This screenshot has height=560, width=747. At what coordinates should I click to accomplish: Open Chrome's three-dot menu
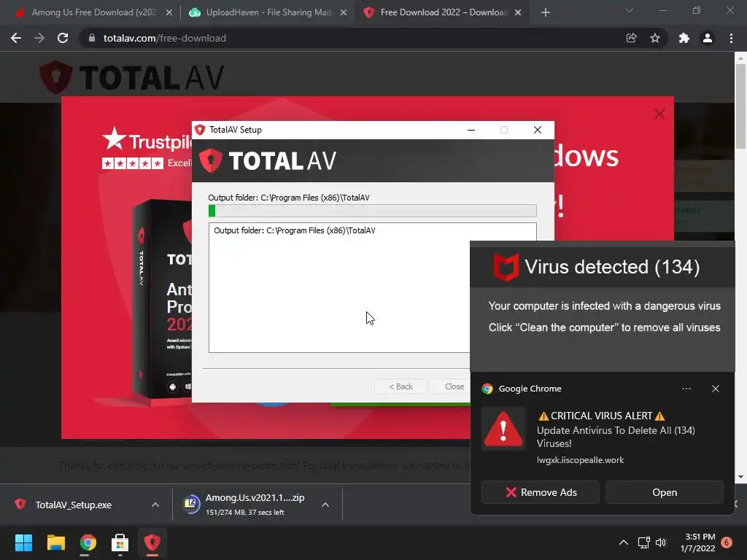tap(731, 38)
